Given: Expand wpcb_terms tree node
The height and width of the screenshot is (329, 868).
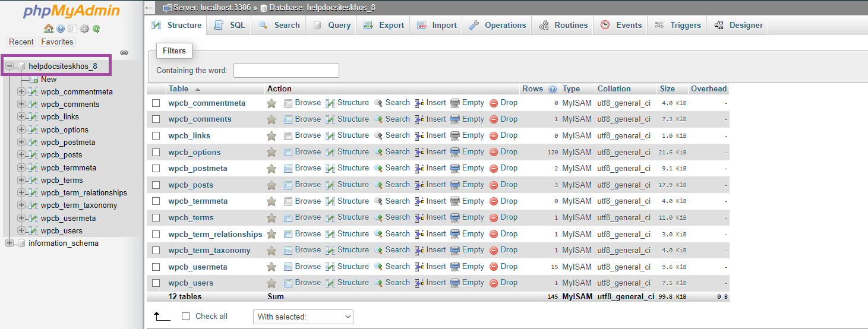Looking at the screenshot, I should pos(21,181).
